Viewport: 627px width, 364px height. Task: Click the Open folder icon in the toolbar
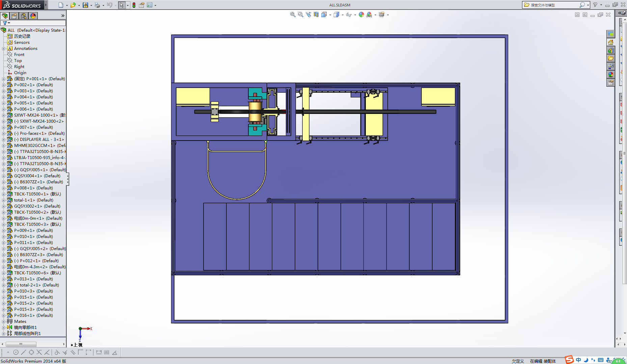73,5
